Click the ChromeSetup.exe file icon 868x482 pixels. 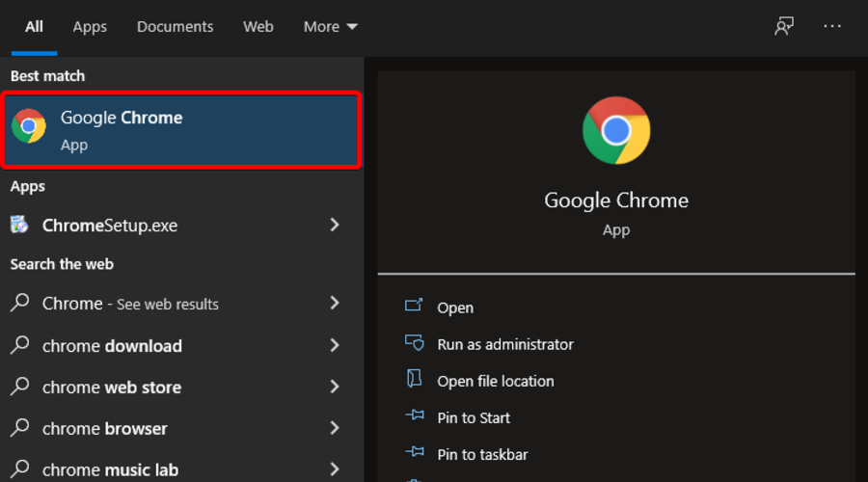pyautogui.click(x=19, y=226)
